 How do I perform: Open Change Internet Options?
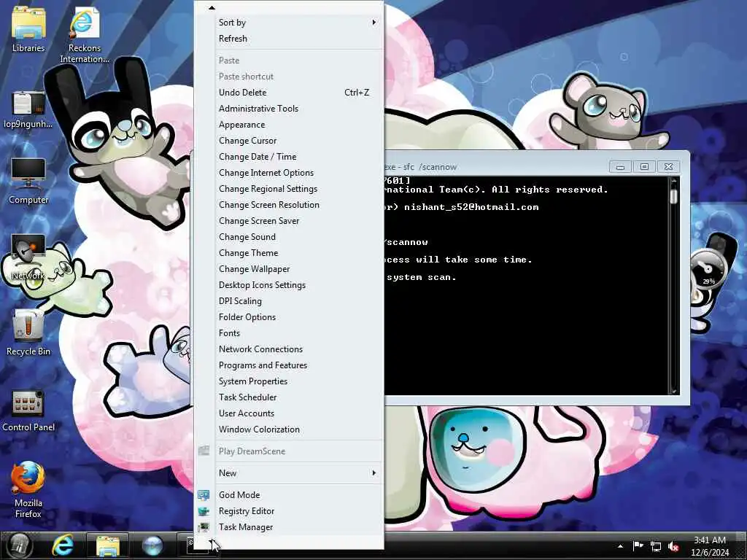click(x=289, y=173)
